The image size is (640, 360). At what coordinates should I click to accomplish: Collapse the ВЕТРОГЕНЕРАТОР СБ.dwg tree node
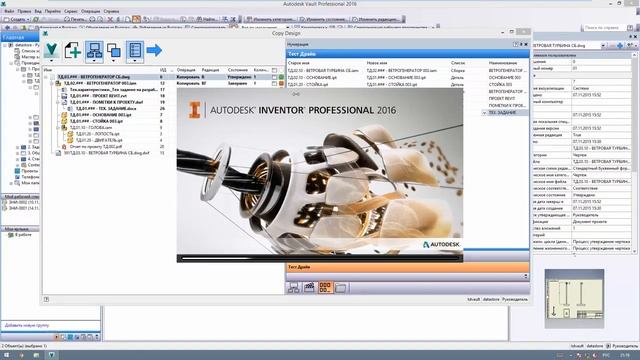tap(46, 77)
